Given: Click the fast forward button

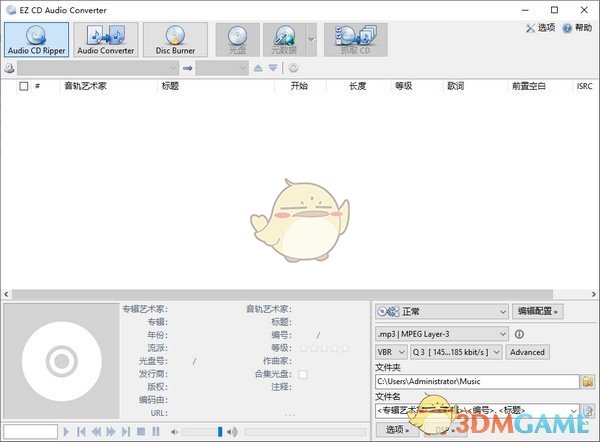Looking at the screenshot, I should click(x=111, y=432).
